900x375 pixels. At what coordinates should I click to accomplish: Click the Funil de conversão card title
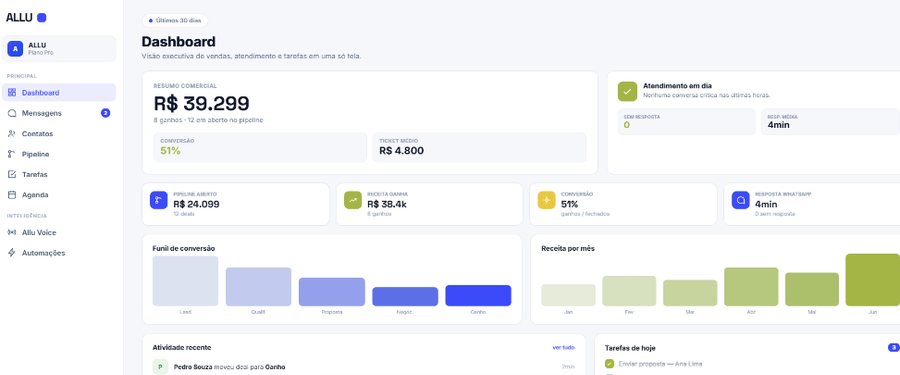tap(184, 249)
